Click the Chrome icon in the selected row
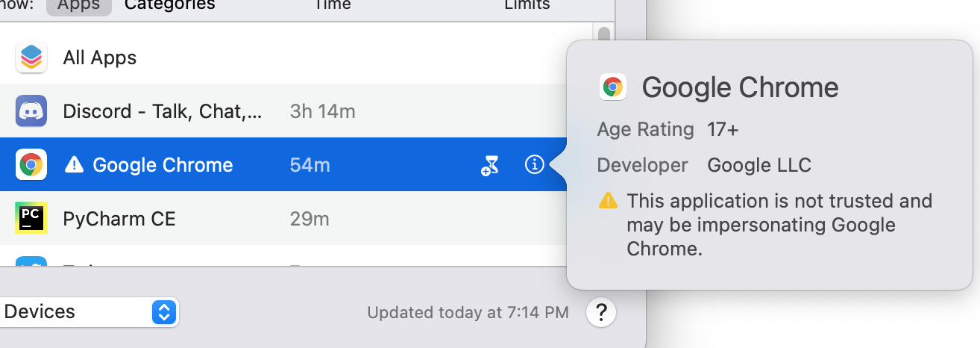 tap(31, 165)
